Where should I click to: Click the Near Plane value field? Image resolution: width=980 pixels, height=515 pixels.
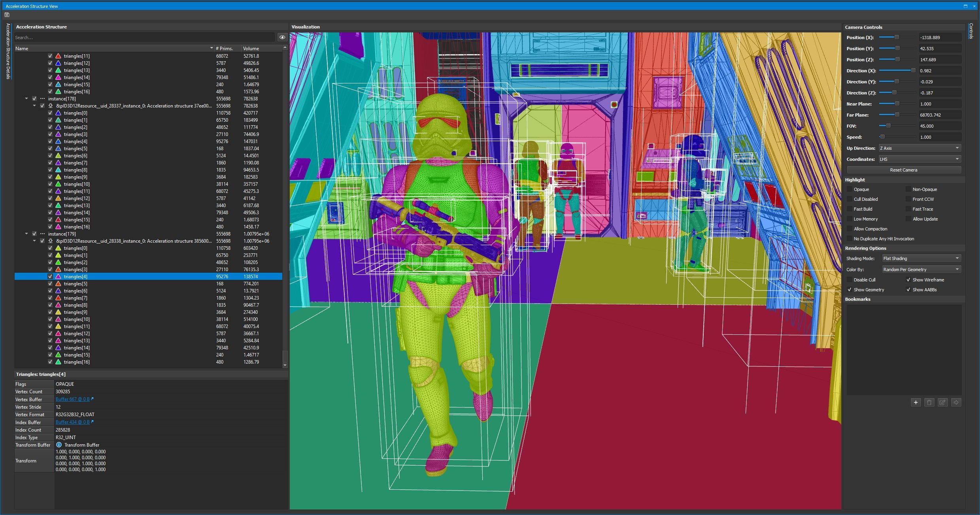(x=940, y=104)
